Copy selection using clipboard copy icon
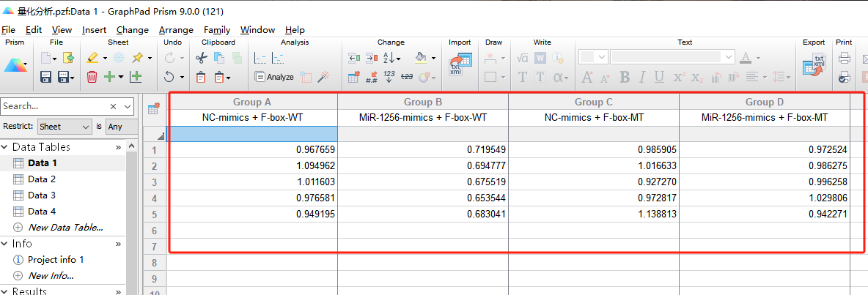 tap(219, 57)
